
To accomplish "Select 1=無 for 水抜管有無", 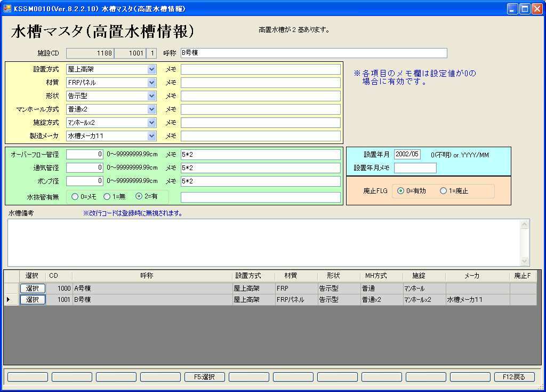I will (107, 197).
